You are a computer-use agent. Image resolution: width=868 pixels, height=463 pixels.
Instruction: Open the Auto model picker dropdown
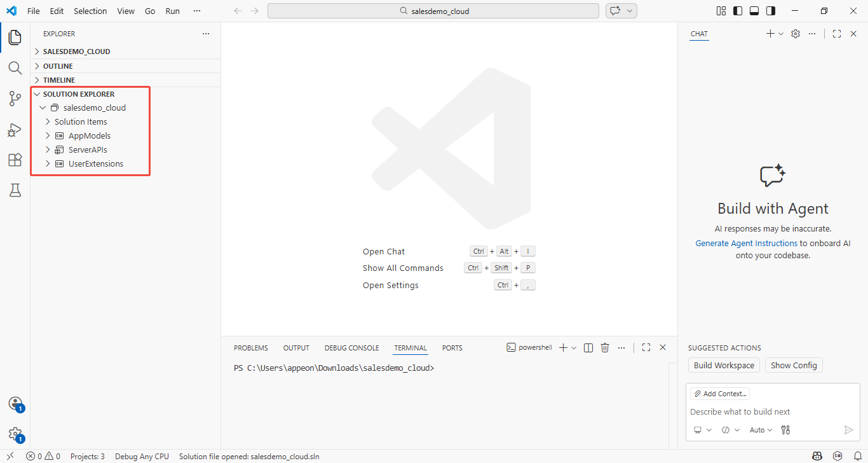(x=761, y=430)
